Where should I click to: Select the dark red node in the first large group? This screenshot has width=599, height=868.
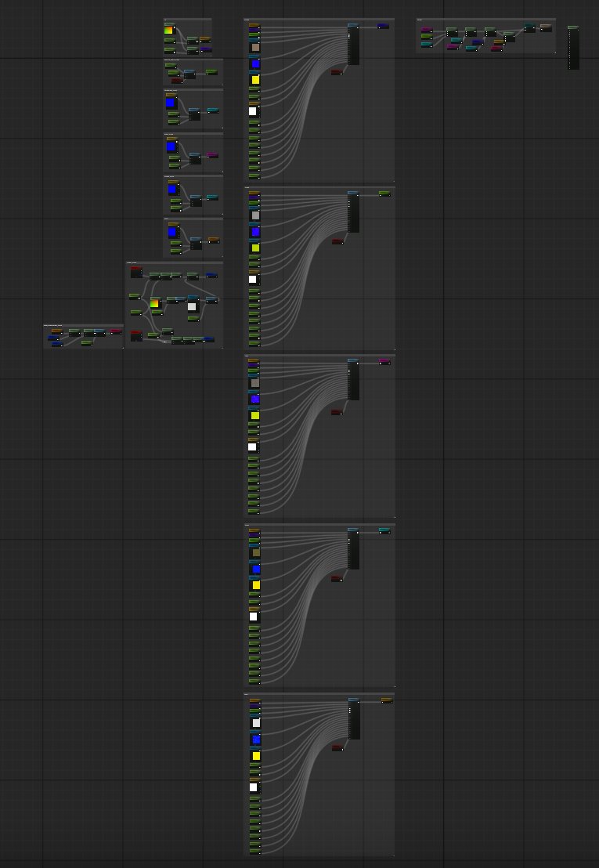336,72
